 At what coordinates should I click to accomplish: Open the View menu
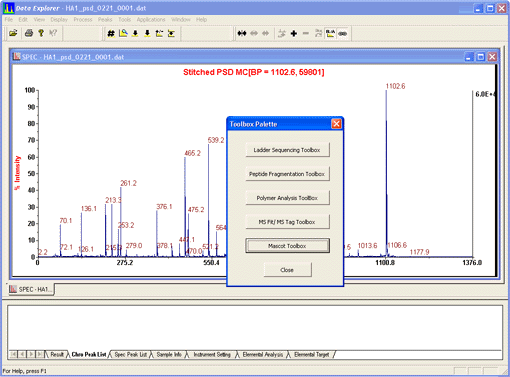[x=39, y=20]
